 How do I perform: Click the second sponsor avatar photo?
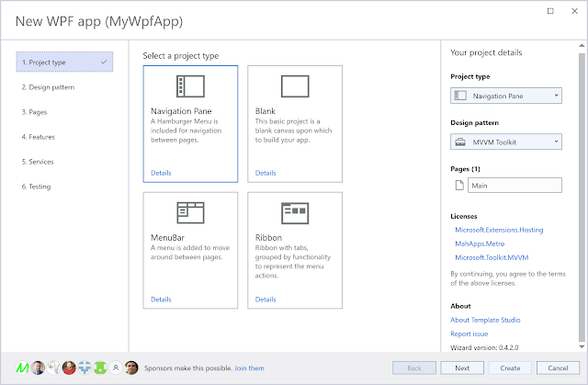point(38,368)
